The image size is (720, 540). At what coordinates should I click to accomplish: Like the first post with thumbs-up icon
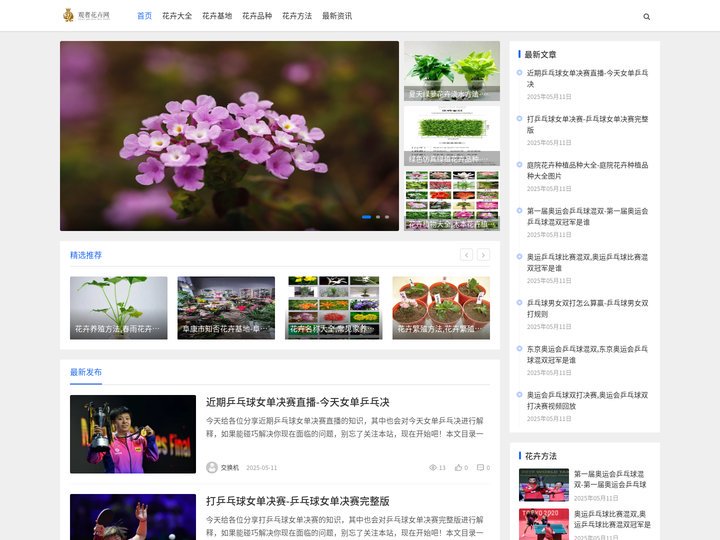point(458,467)
